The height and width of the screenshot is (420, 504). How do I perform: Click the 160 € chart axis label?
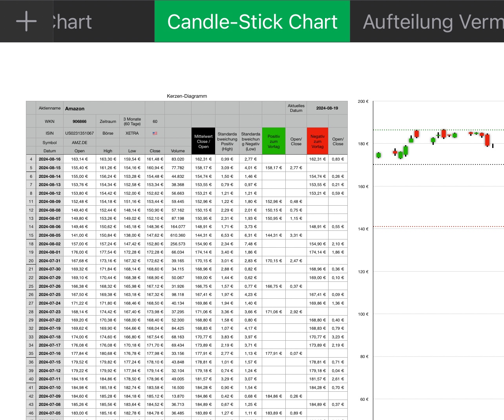click(x=363, y=186)
